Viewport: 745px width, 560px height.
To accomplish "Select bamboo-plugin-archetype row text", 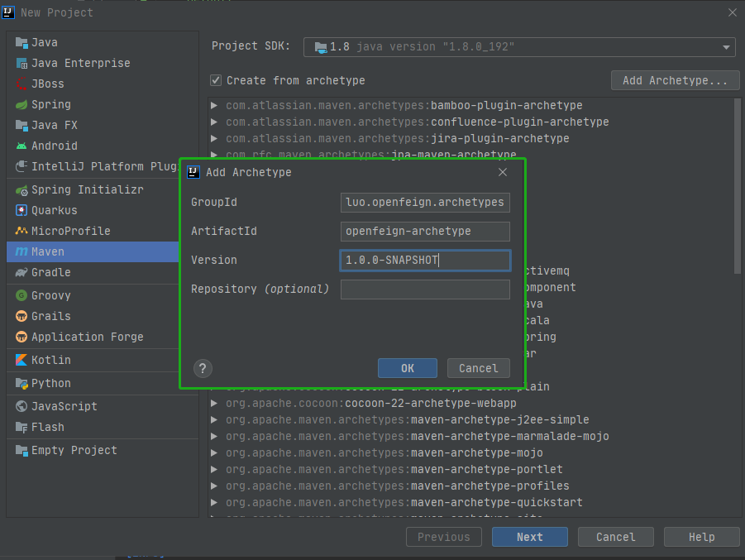I will pos(404,106).
